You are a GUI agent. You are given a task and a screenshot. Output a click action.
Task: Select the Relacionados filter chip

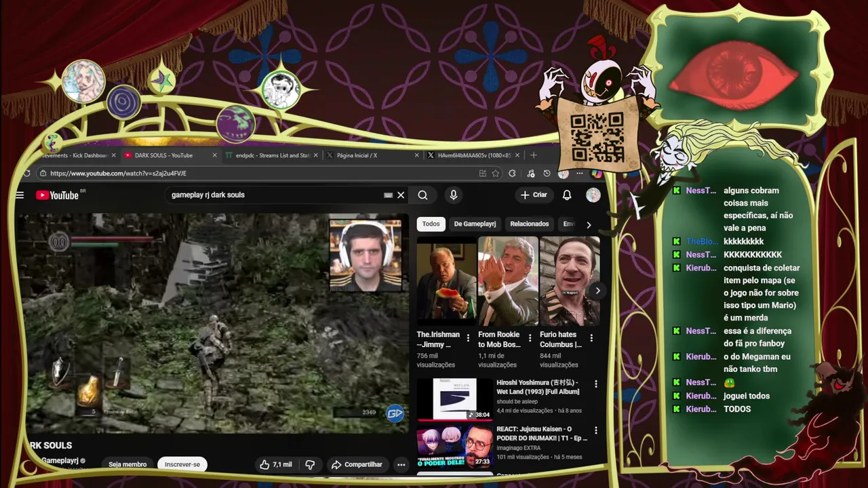(529, 224)
